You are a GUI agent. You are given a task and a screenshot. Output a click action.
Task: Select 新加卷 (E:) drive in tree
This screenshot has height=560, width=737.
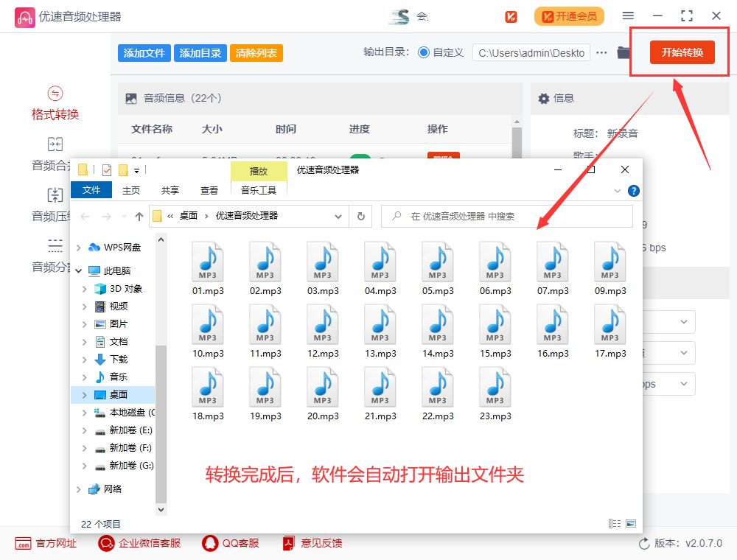(x=130, y=430)
